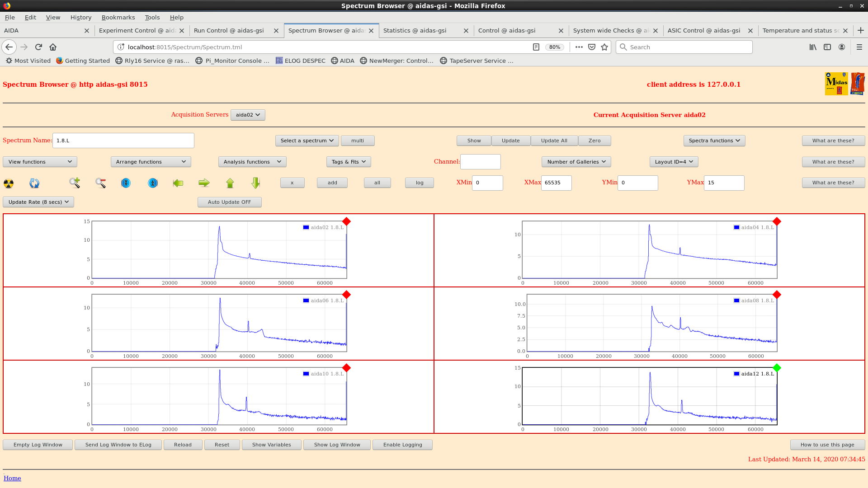Open the Bookmarks menu

coord(118,17)
